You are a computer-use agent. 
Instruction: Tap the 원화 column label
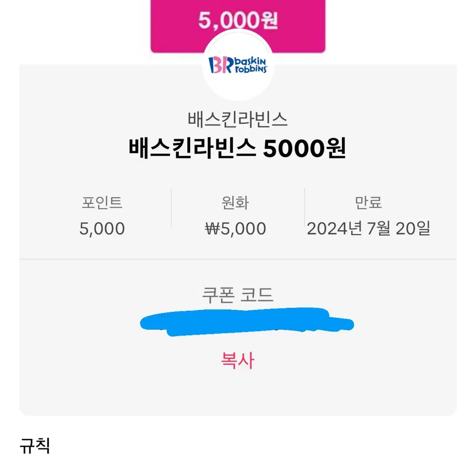(x=235, y=202)
